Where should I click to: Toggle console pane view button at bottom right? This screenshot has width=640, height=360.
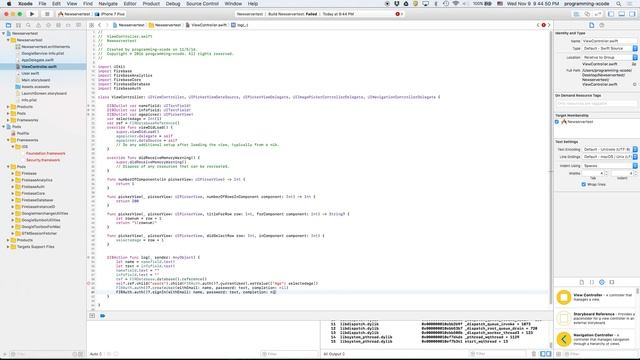[x=548, y=354]
